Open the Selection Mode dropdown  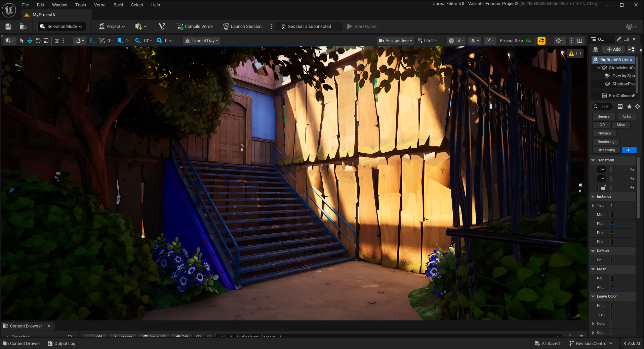[62, 27]
